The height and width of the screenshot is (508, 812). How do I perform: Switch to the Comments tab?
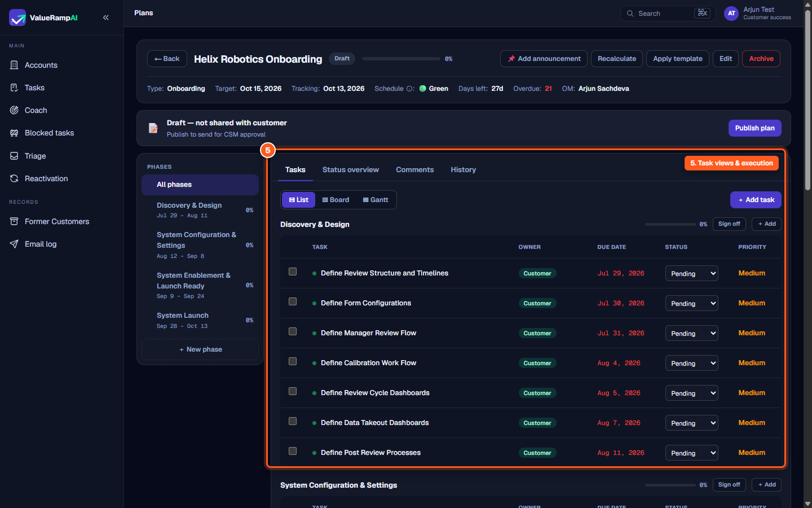[x=414, y=169]
